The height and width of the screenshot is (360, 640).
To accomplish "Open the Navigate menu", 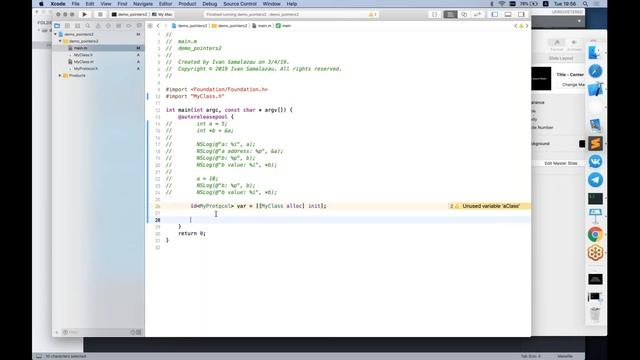I will tap(143, 4).
